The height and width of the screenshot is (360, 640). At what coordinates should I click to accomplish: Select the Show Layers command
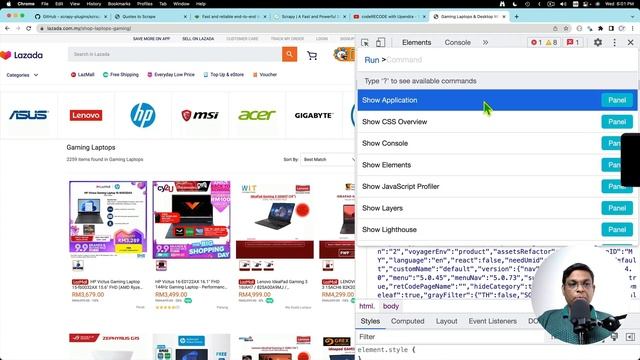tap(497, 208)
